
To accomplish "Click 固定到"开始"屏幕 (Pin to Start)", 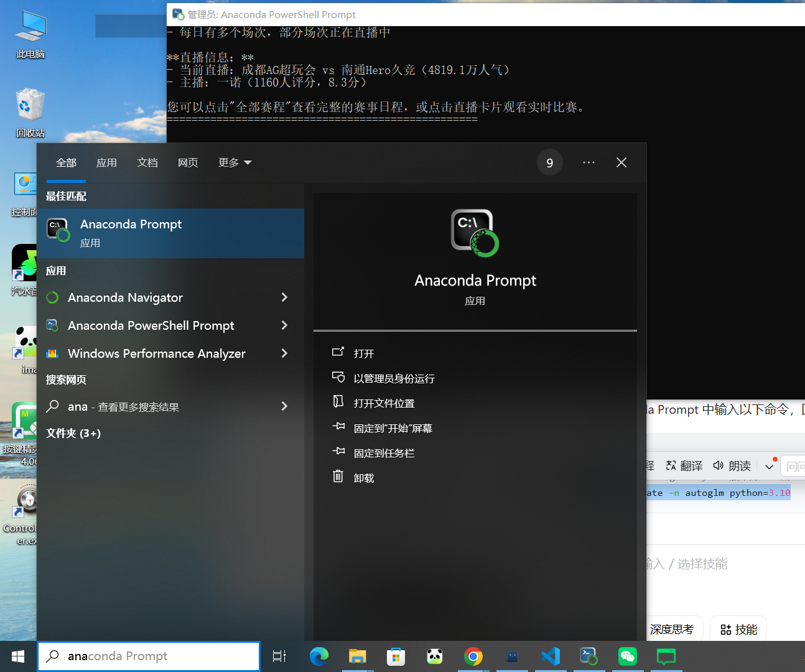I will point(393,428).
